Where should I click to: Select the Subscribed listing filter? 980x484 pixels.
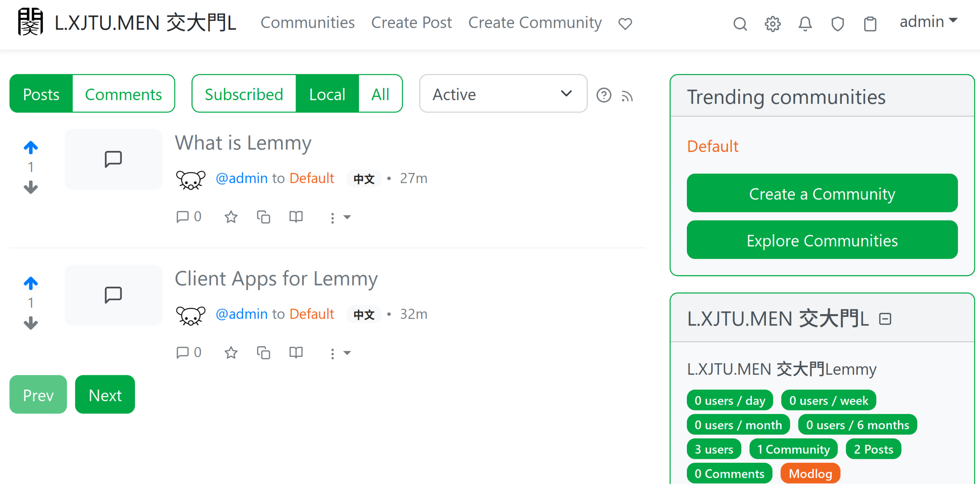(244, 94)
